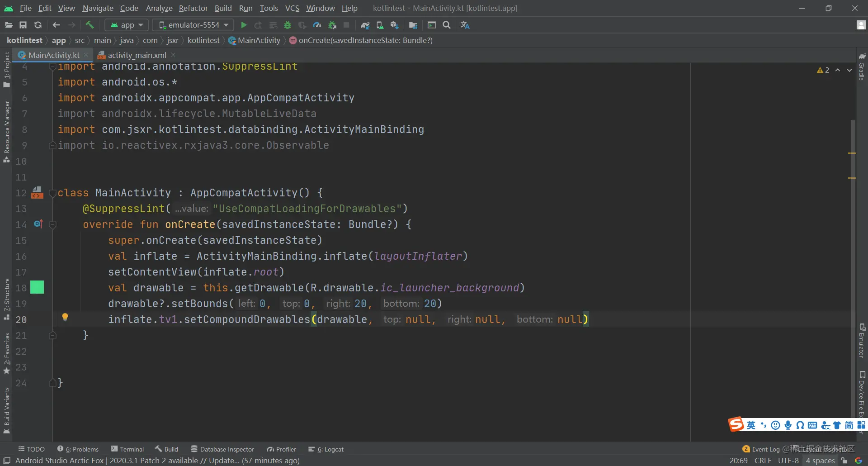Attach debugger to Android process

click(x=332, y=25)
